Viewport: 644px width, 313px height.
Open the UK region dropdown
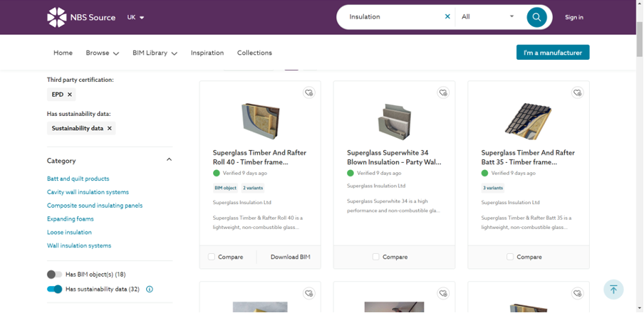135,17
